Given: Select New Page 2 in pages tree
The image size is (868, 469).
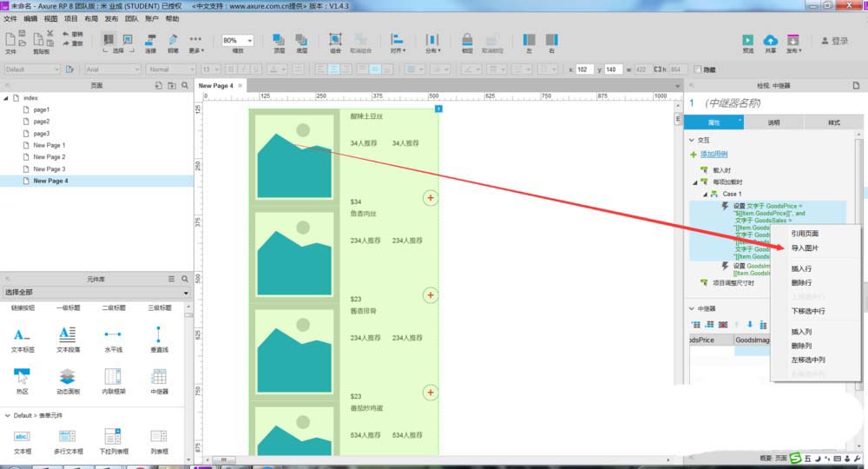Looking at the screenshot, I should [x=49, y=157].
